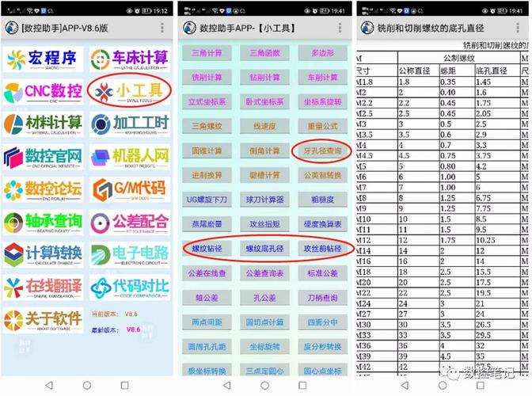The width and height of the screenshot is (532, 396).
Task: Open the 机器人网 robot website tile
Action: click(130, 157)
